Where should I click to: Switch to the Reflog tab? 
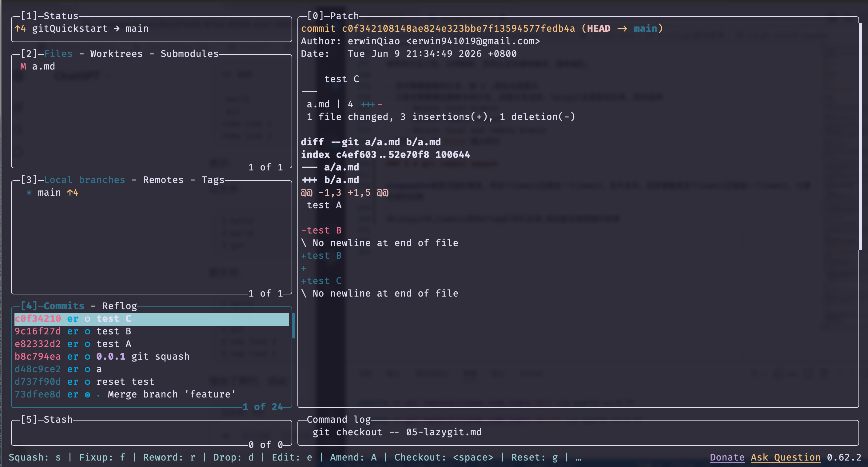(120, 305)
